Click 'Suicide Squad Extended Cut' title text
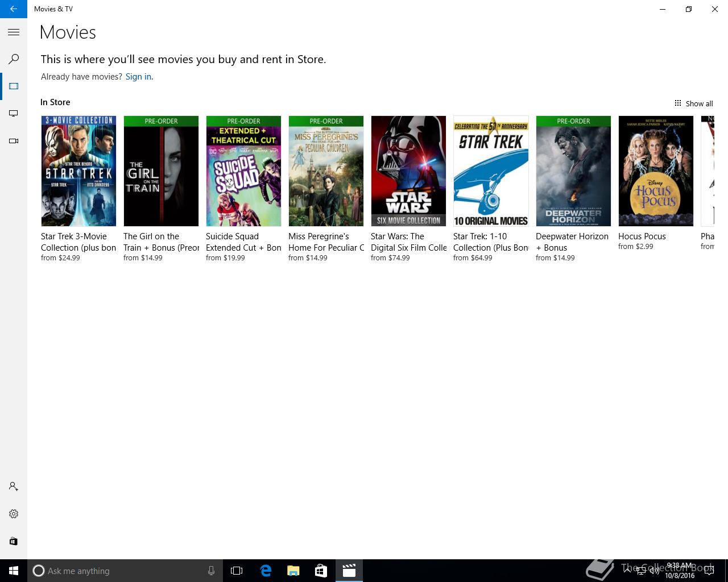 tap(243, 242)
